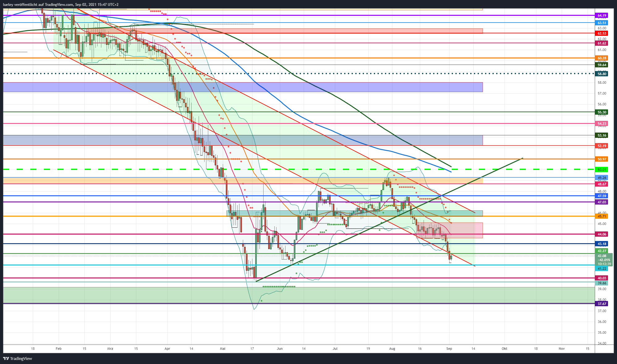Click the Nov label on time axis
Screen dimensions: 617x364
coord(562,349)
